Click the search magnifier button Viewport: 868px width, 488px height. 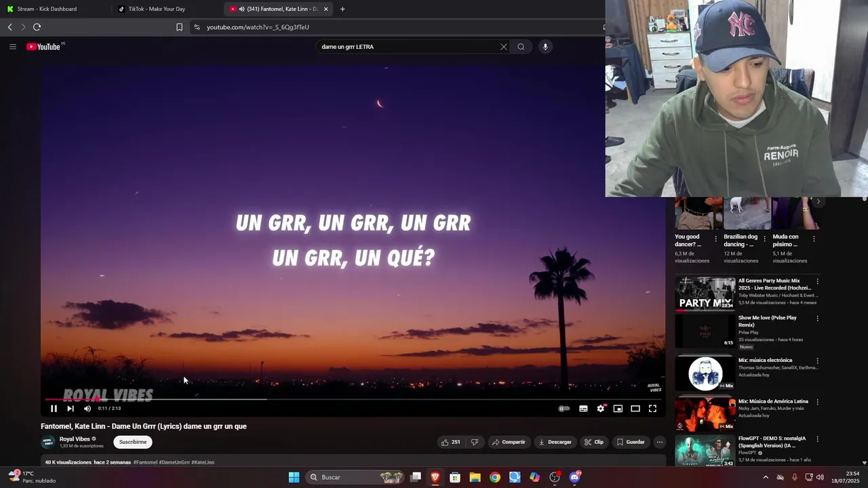click(521, 47)
